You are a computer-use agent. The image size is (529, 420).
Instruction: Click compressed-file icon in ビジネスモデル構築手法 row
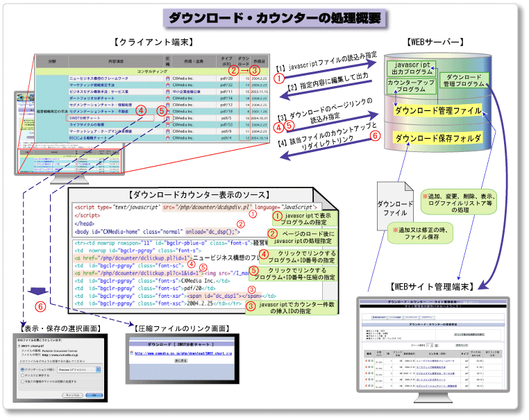pyautogui.click(x=168, y=91)
